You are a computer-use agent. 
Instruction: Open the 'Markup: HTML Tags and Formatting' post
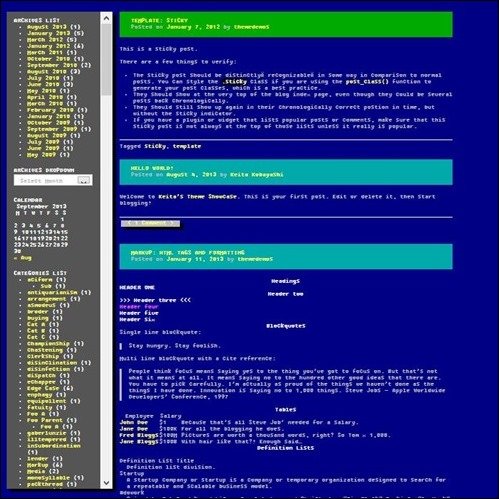click(x=187, y=252)
